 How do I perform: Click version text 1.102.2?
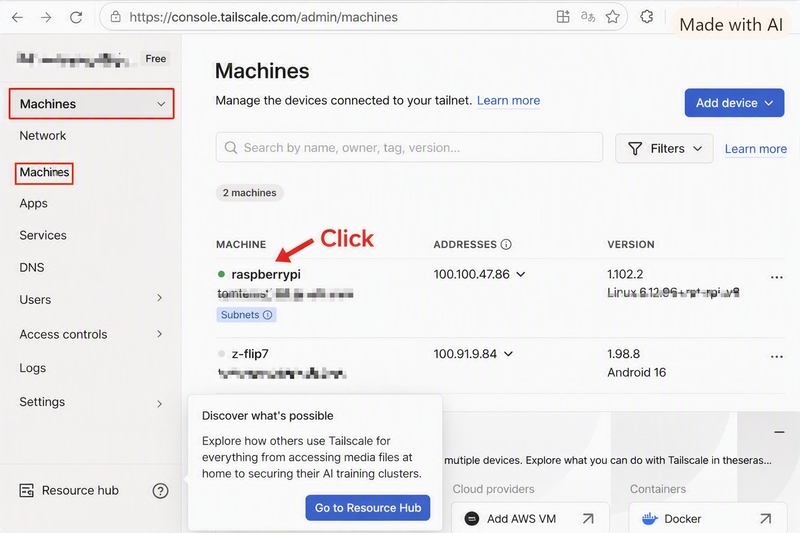625,274
